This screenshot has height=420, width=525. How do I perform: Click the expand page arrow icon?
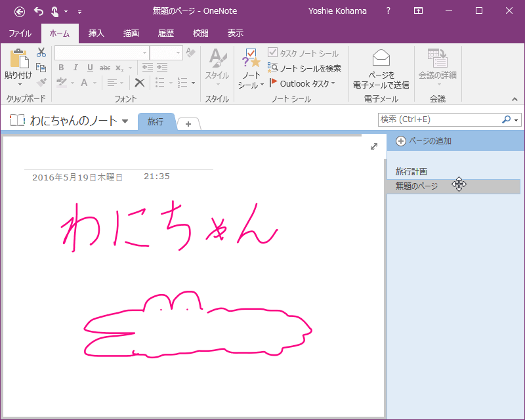coord(374,146)
